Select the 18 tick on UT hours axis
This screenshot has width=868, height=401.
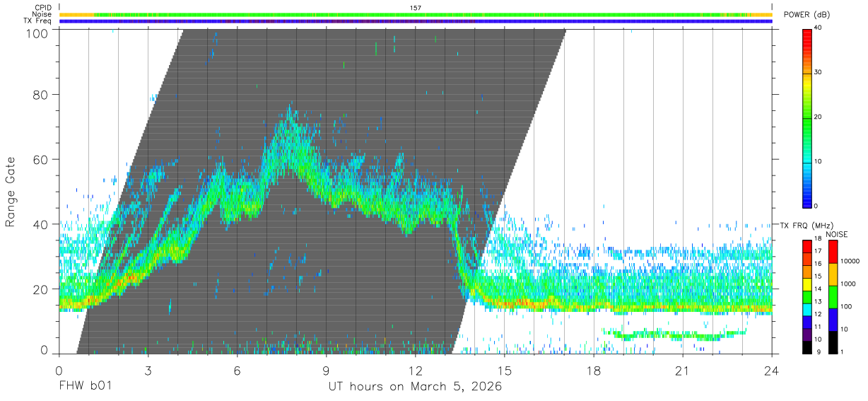click(594, 371)
